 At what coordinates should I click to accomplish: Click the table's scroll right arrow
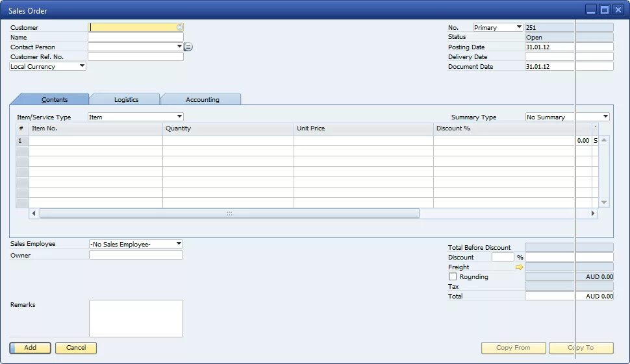(x=592, y=213)
